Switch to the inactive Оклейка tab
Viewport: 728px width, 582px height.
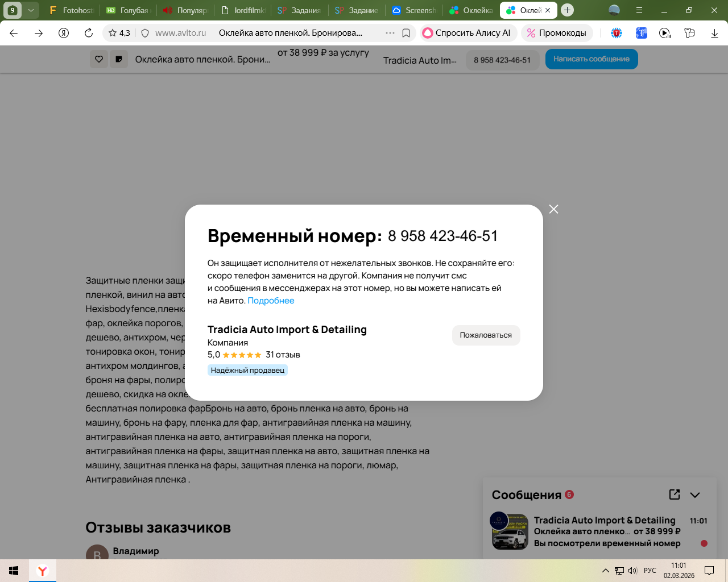pyautogui.click(x=471, y=10)
